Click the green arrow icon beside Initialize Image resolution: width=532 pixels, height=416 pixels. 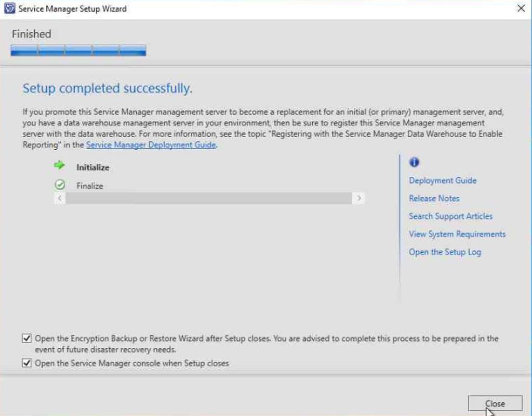(x=59, y=165)
